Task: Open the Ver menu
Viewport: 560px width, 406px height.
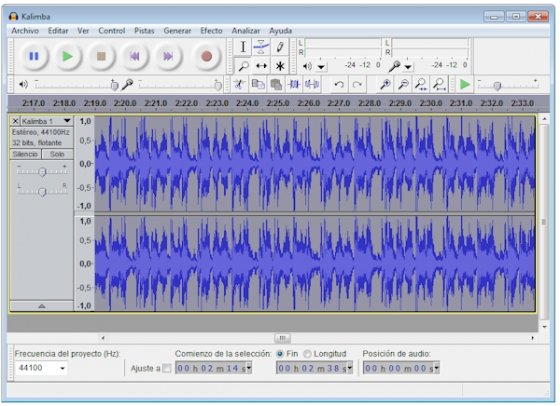Action: pos(83,31)
